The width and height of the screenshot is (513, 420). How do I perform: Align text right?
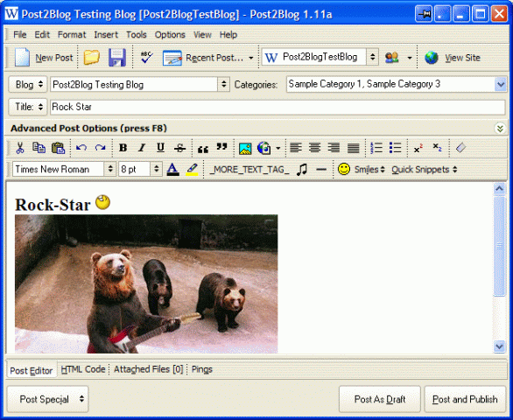coord(334,148)
